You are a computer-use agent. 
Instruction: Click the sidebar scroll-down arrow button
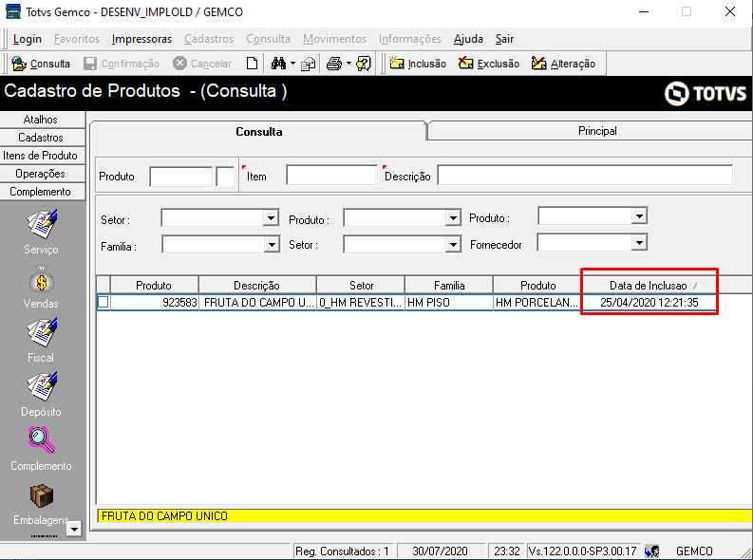pos(74,530)
